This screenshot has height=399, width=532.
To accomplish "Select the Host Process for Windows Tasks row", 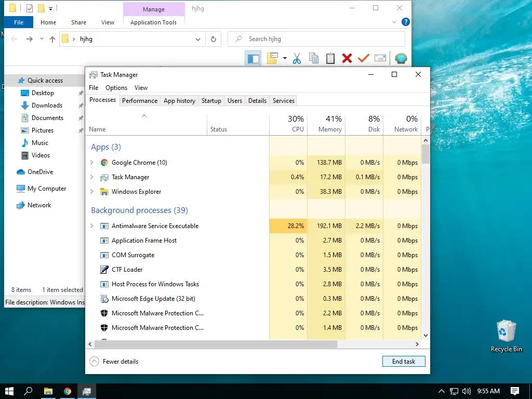I will pyautogui.click(x=254, y=284).
